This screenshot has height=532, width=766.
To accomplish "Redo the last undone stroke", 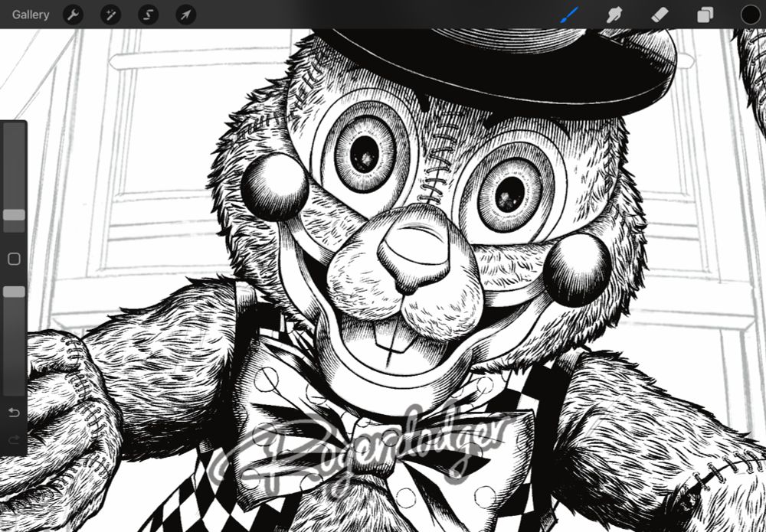I will [x=14, y=439].
